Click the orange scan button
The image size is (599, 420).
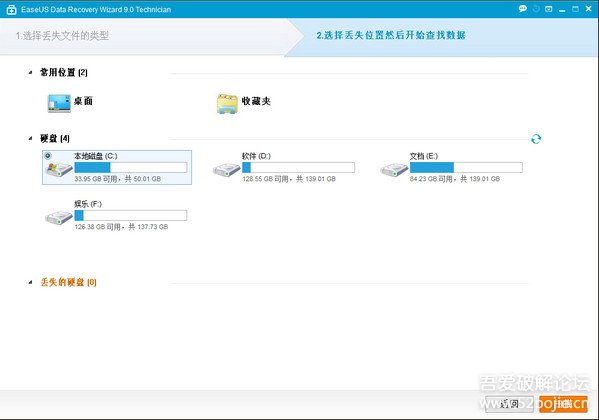563,404
